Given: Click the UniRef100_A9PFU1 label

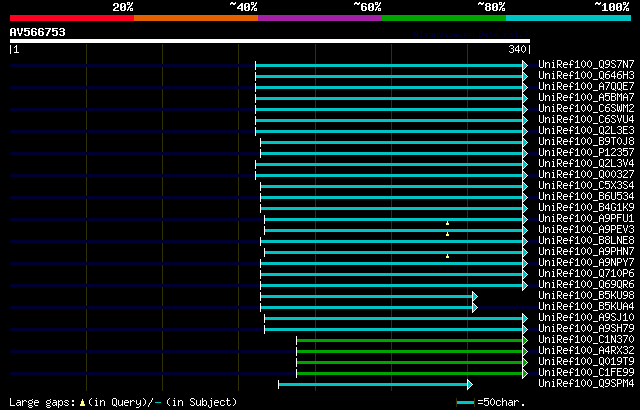Looking at the screenshot, I should 586,219.
